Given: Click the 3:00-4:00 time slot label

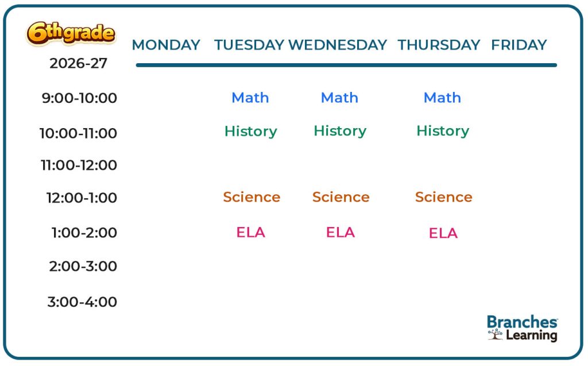Looking at the screenshot, I should tap(82, 302).
